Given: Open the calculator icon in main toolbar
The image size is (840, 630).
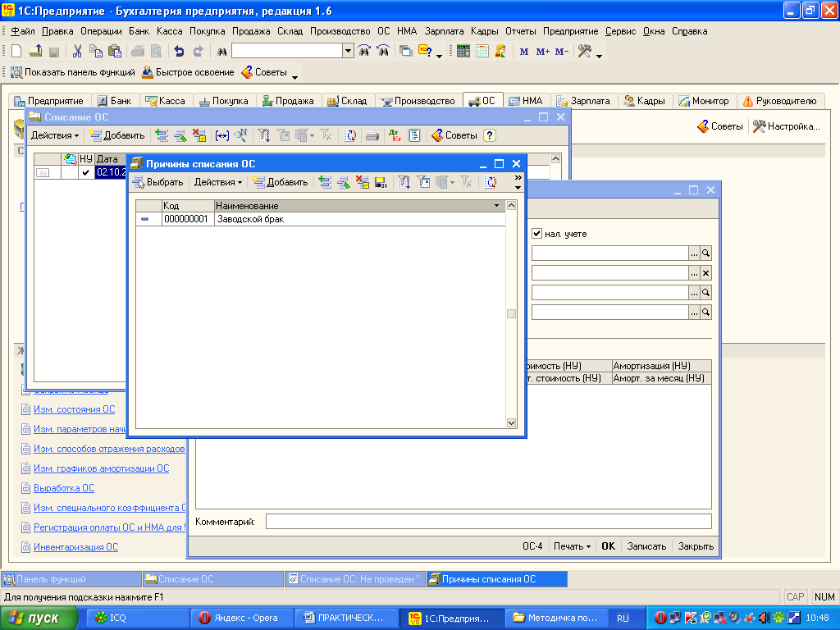Looking at the screenshot, I should [x=463, y=52].
